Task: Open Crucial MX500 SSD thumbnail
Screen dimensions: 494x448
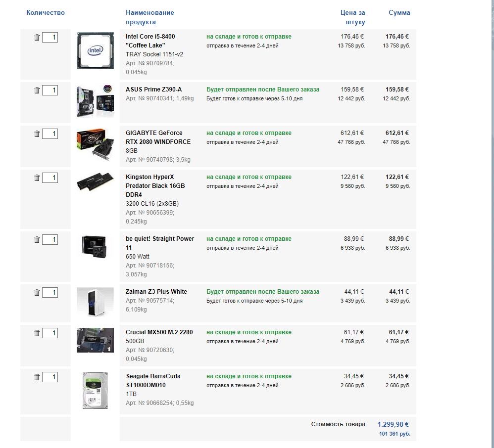Action: [95, 340]
